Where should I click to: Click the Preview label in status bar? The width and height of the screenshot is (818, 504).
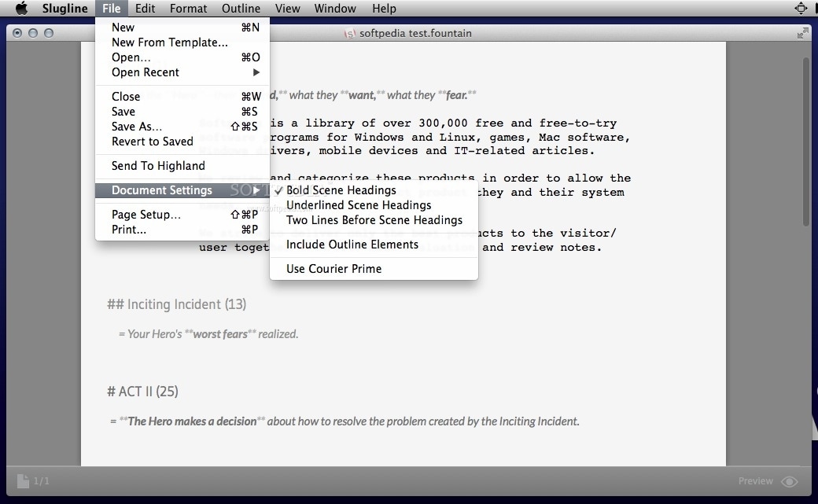coord(755,481)
